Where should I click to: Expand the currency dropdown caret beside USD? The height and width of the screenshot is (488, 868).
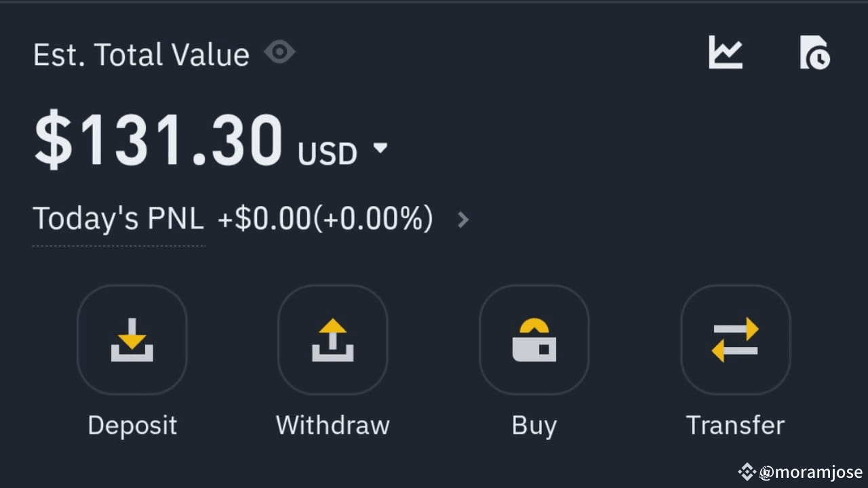(380, 148)
